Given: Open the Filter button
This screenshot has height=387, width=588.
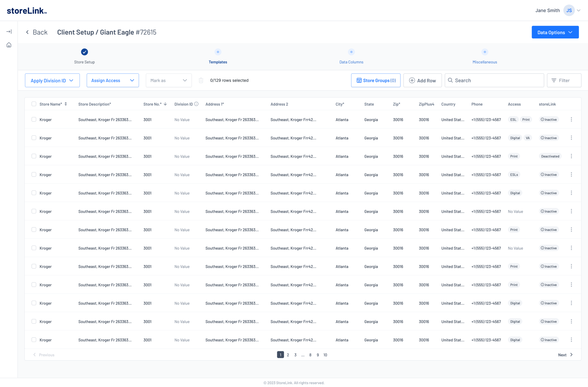Looking at the screenshot, I should pos(564,81).
